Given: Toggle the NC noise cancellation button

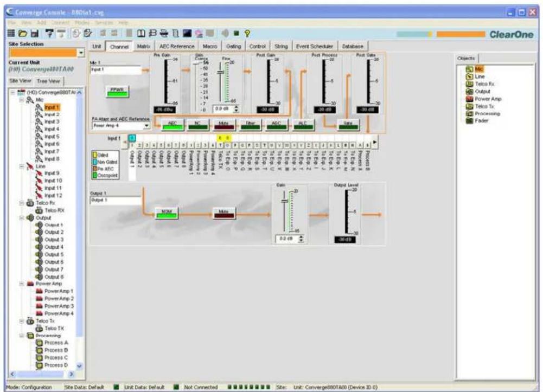Looking at the screenshot, I should (x=198, y=125).
